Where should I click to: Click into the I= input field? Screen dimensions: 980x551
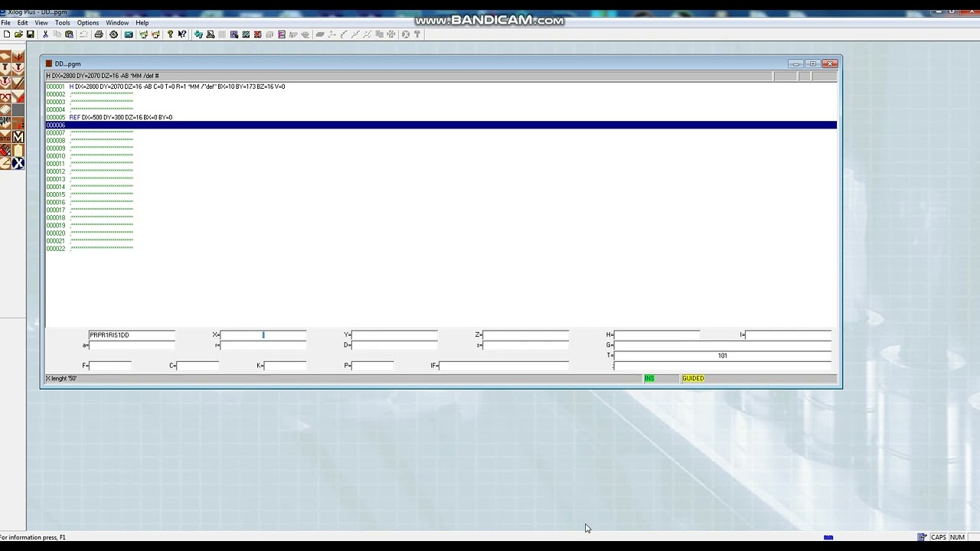pos(789,334)
